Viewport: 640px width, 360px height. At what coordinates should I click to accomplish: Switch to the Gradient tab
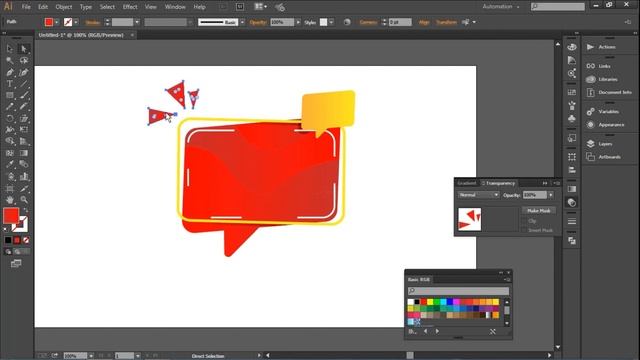click(467, 183)
